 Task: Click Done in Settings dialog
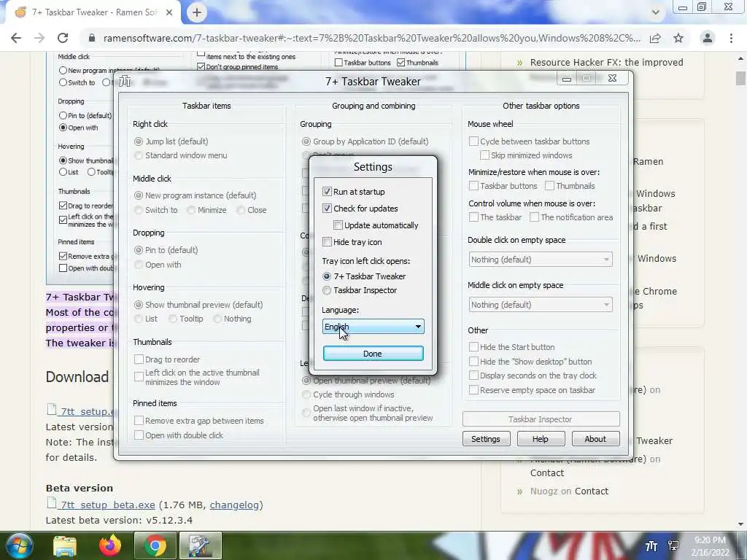pyautogui.click(x=373, y=354)
